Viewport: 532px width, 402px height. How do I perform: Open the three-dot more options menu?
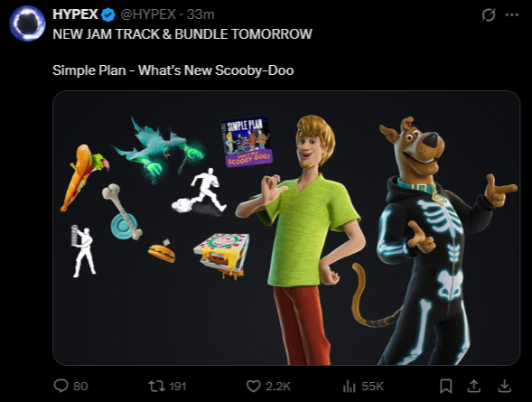[x=512, y=15]
